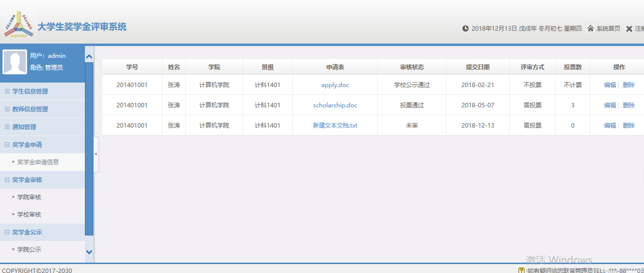The width and height of the screenshot is (644, 273).
Task: Click status 学校公示通过
Action: pyautogui.click(x=412, y=85)
